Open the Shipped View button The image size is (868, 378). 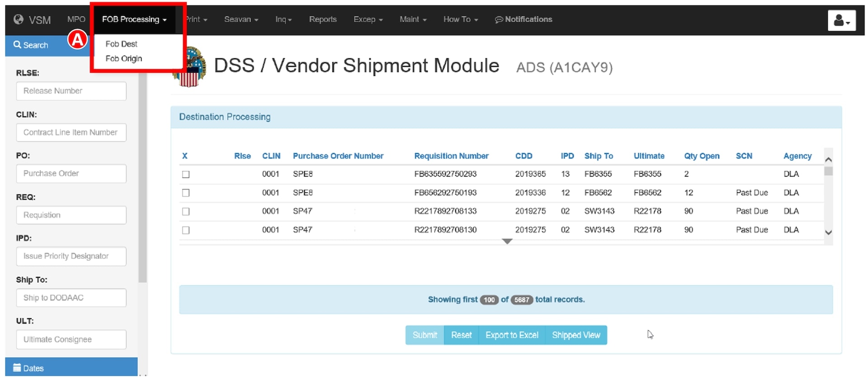[576, 335]
